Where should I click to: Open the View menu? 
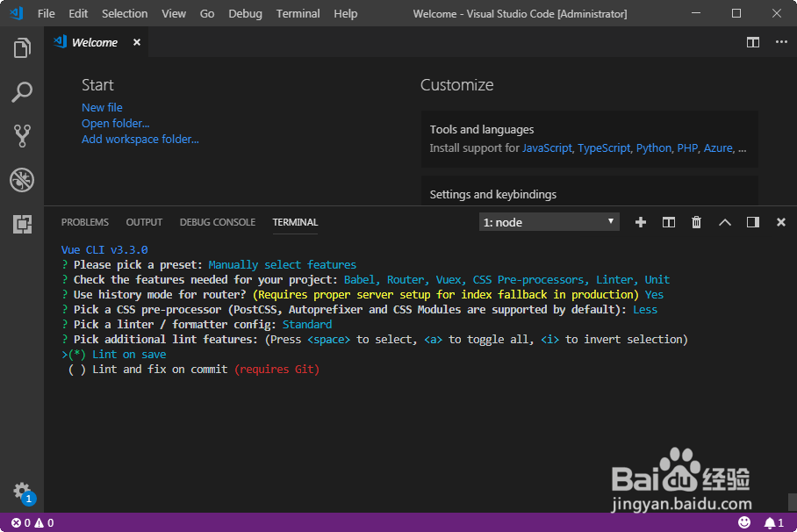pyautogui.click(x=174, y=14)
